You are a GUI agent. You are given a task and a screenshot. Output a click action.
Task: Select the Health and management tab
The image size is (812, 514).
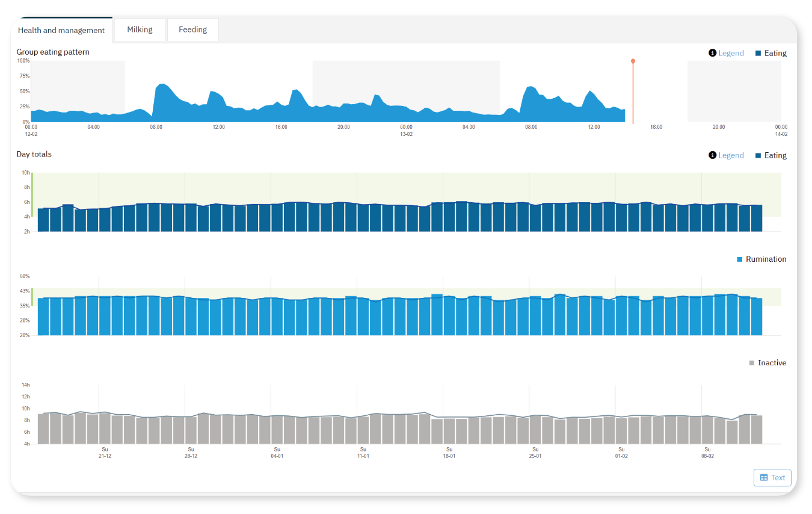(x=61, y=30)
